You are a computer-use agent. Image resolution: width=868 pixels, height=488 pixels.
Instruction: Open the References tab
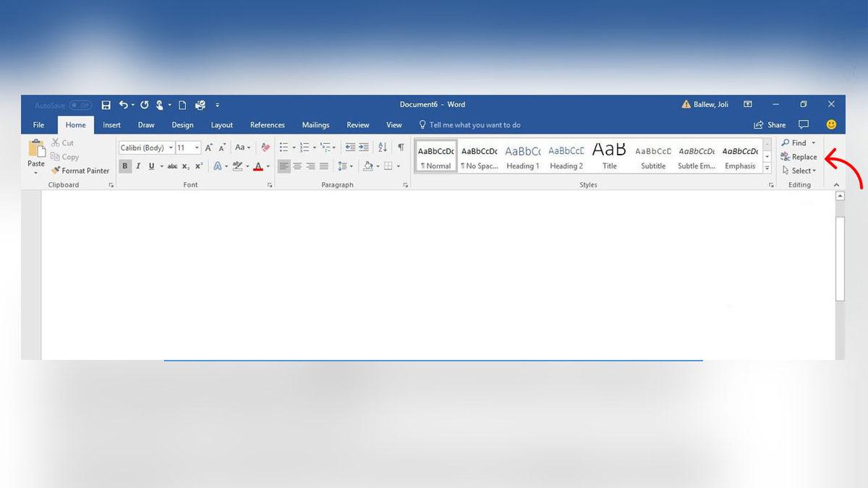[267, 125]
